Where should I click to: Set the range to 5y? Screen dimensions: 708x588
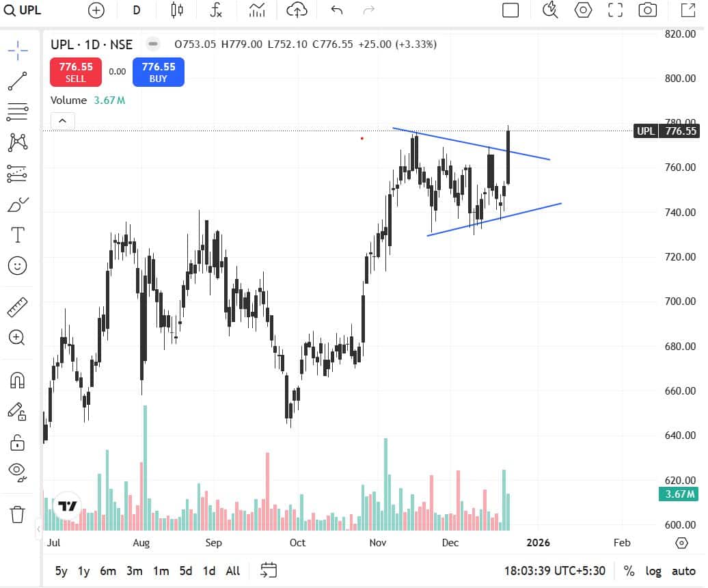(x=62, y=572)
